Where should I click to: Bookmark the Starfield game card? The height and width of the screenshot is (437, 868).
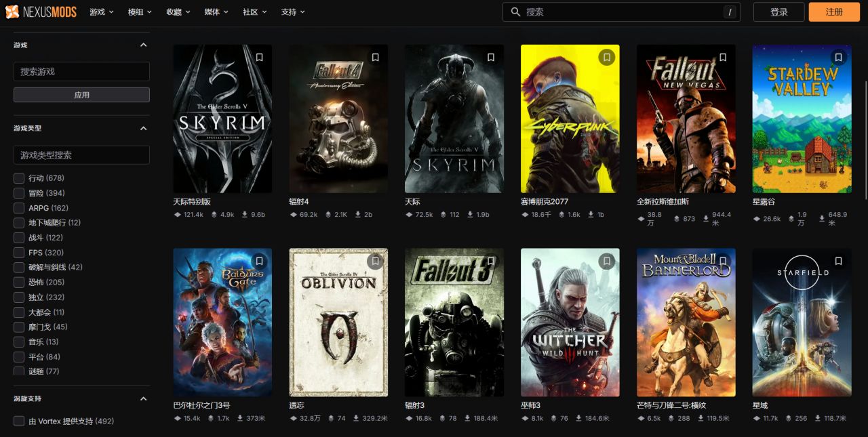click(839, 261)
